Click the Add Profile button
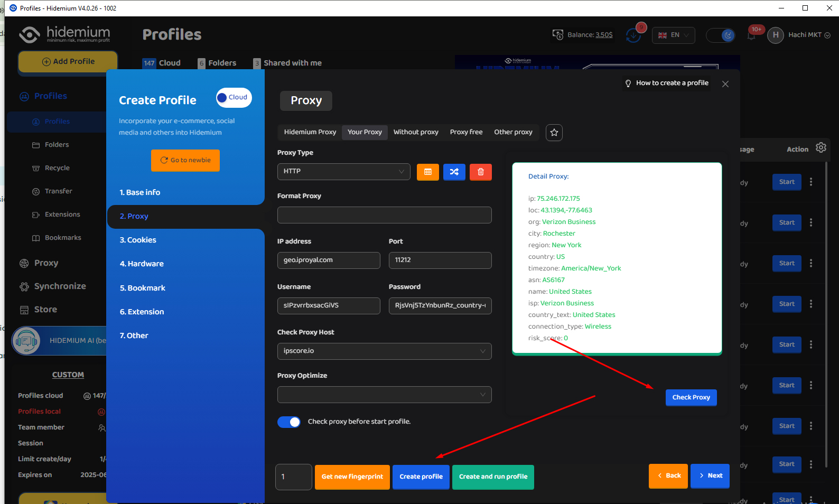 click(68, 62)
